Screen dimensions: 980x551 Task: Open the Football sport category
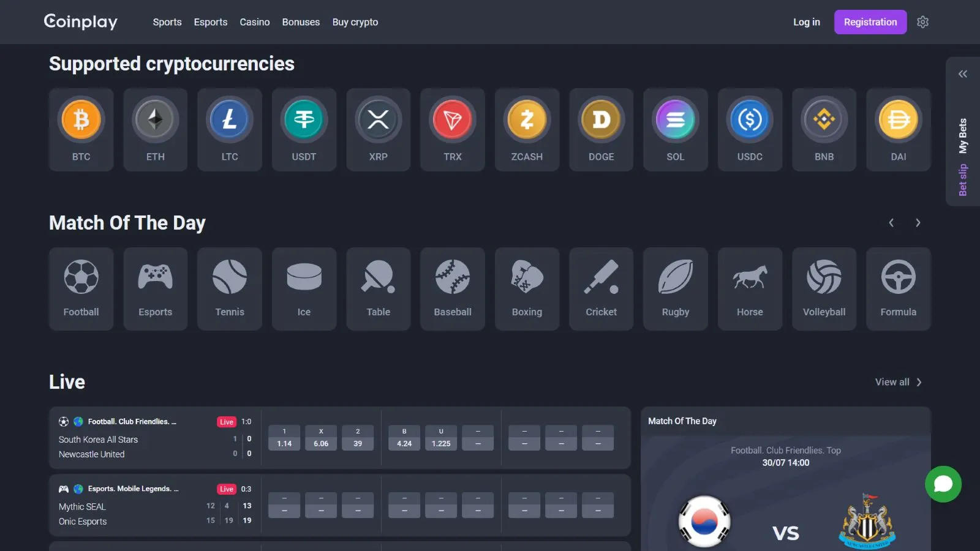(81, 289)
